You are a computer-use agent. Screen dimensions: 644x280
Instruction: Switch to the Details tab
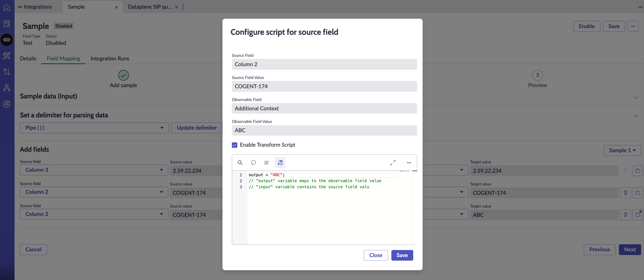(28, 58)
